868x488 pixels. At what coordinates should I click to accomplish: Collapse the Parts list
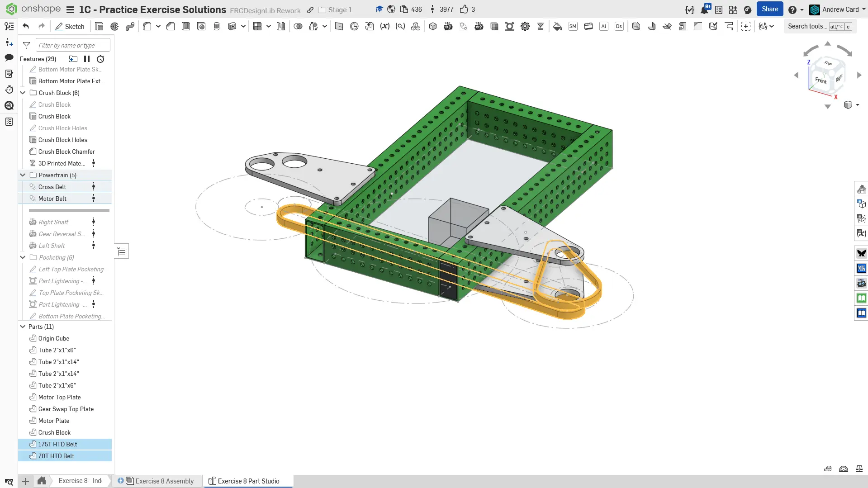point(23,327)
